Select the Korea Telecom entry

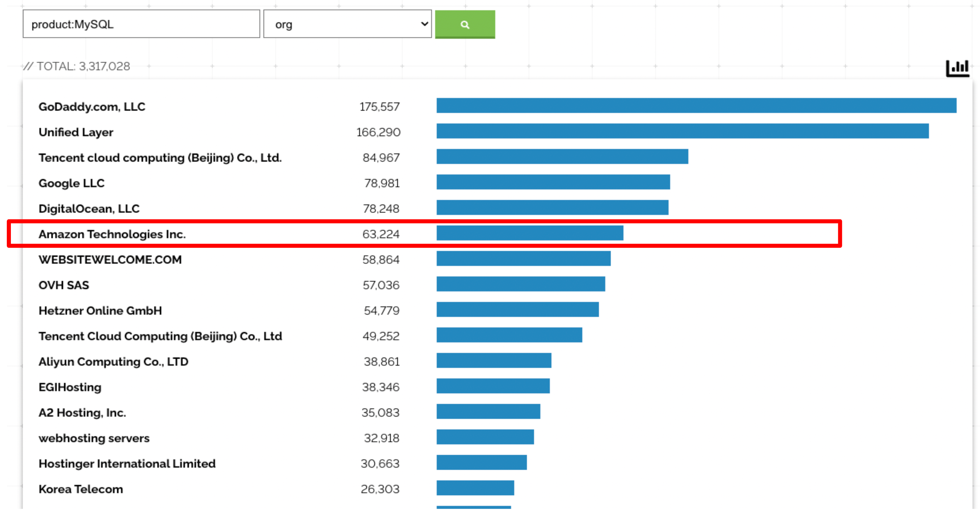[x=80, y=489]
